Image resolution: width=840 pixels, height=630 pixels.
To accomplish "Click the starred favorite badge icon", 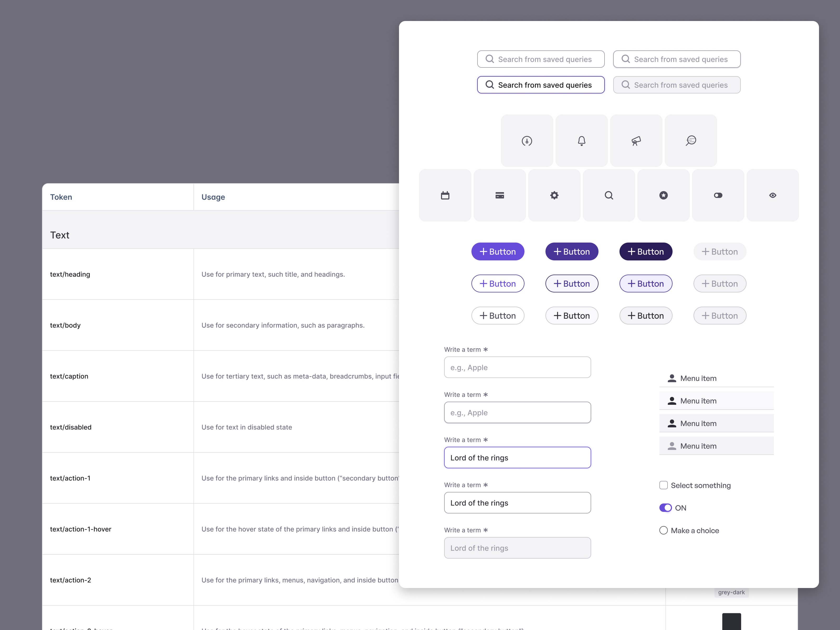I will [663, 195].
